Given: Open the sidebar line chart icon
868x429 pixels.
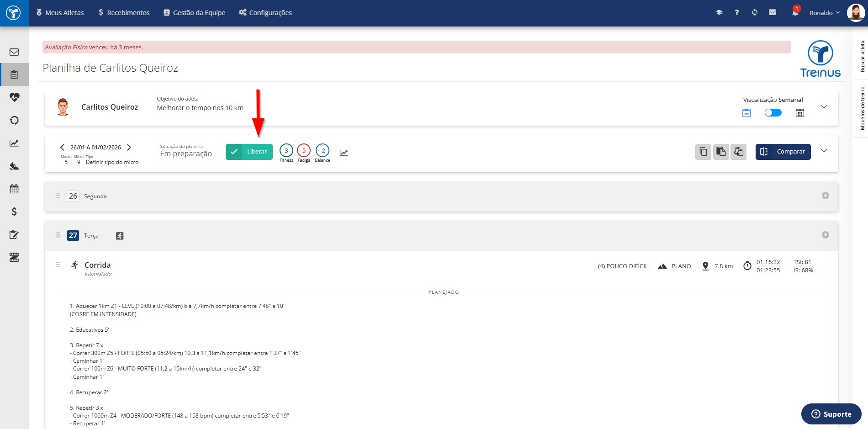Looking at the screenshot, I should click(x=14, y=143).
